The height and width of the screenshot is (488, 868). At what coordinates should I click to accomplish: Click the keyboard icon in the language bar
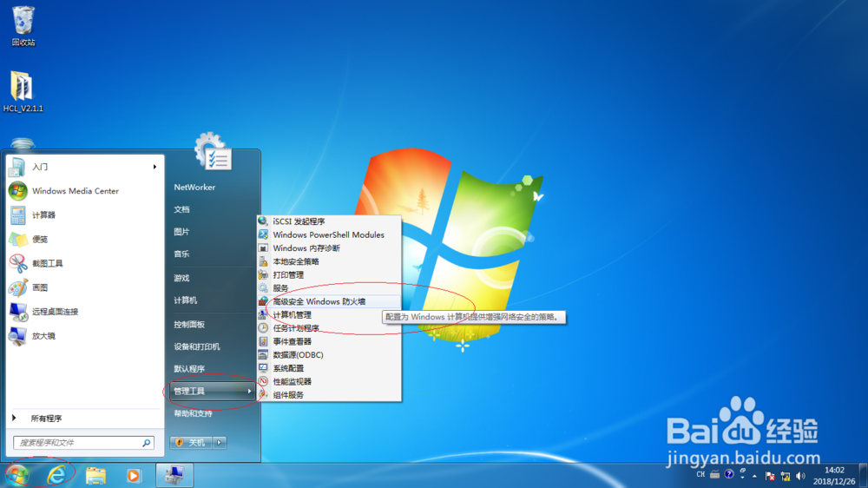click(714, 474)
